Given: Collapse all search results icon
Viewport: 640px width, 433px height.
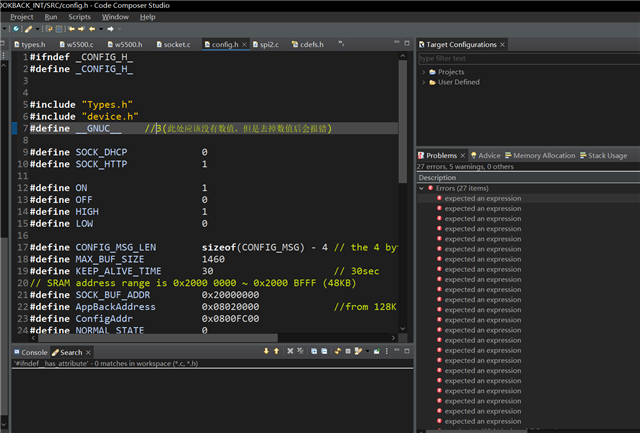Looking at the screenshot, I should [326, 352].
